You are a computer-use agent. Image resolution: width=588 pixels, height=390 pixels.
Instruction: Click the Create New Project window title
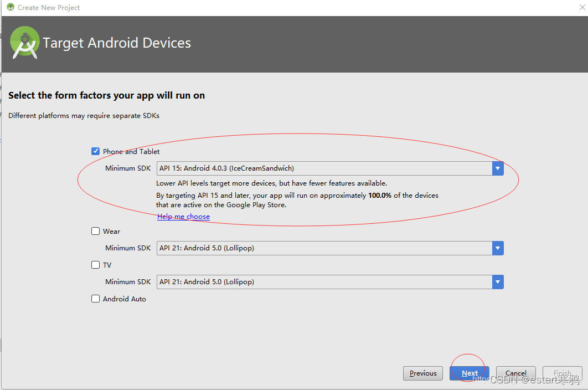coord(49,8)
